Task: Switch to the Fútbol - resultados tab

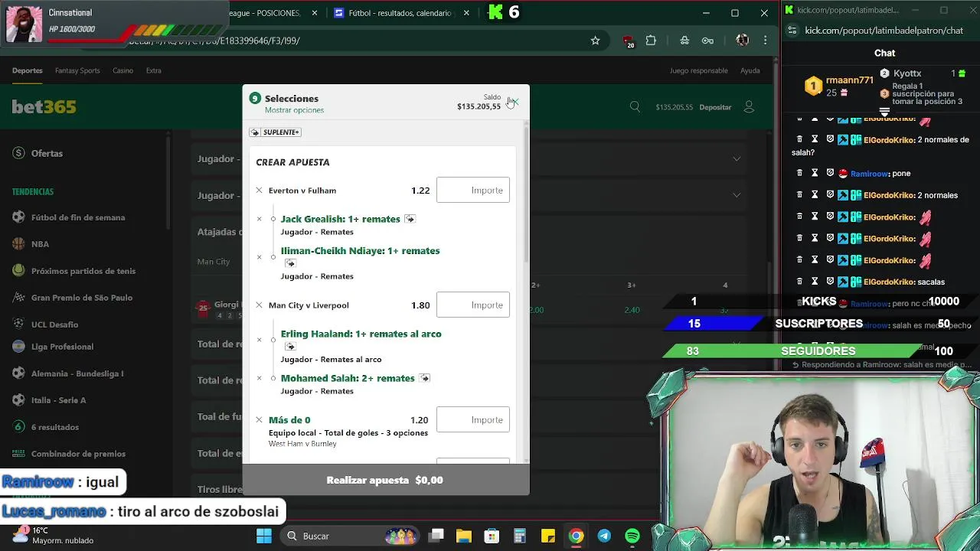Action: point(400,13)
